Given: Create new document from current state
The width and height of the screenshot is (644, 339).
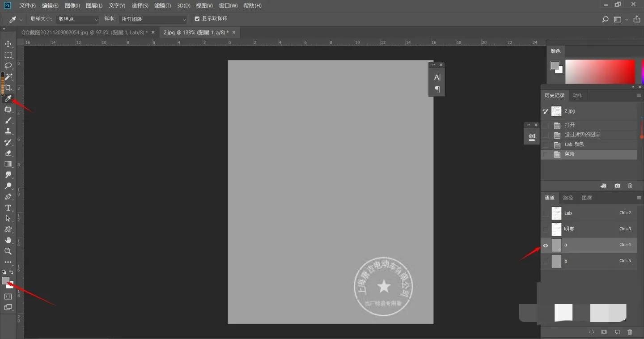Looking at the screenshot, I should (603, 186).
